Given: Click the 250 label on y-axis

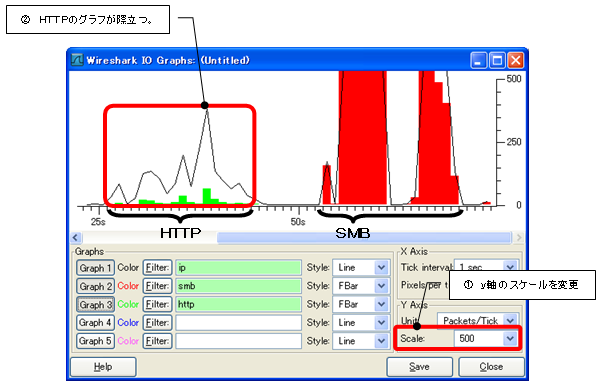Looking at the screenshot, I should (x=514, y=142).
